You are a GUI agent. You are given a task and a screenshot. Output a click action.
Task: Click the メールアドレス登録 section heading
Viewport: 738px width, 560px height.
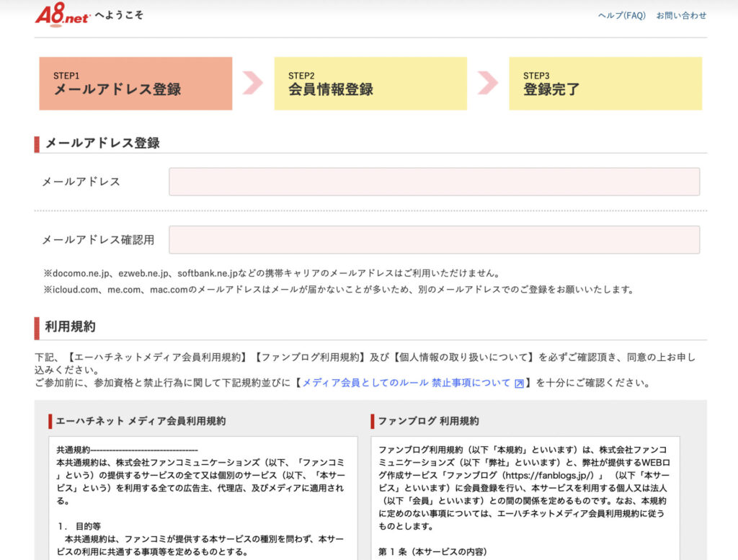pyautogui.click(x=102, y=143)
